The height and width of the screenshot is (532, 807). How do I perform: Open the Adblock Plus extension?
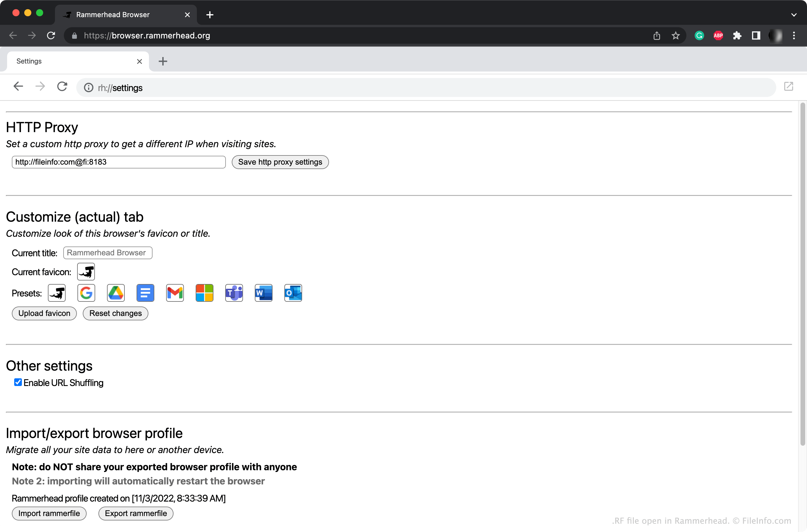click(x=718, y=36)
